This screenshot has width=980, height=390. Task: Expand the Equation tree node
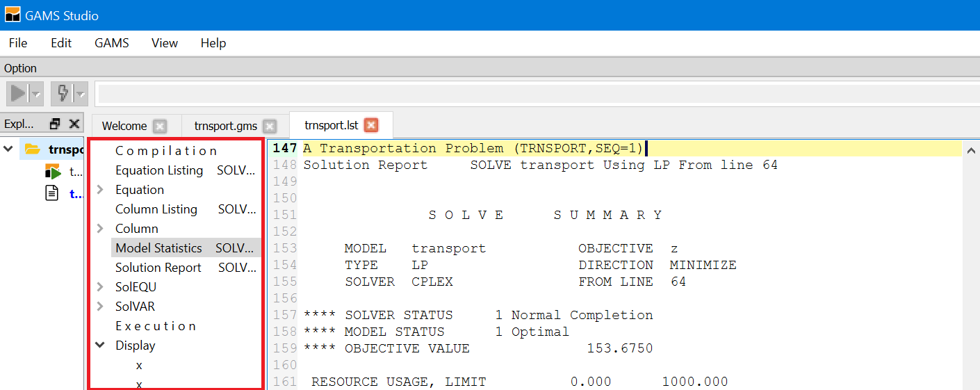pos(100,190)
